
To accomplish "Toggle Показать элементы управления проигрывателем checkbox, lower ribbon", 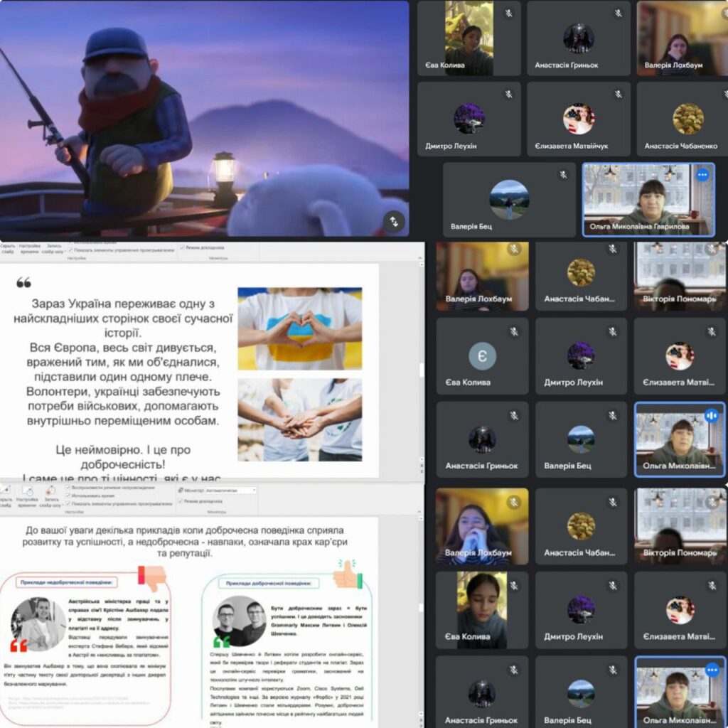I will [68, 503].
